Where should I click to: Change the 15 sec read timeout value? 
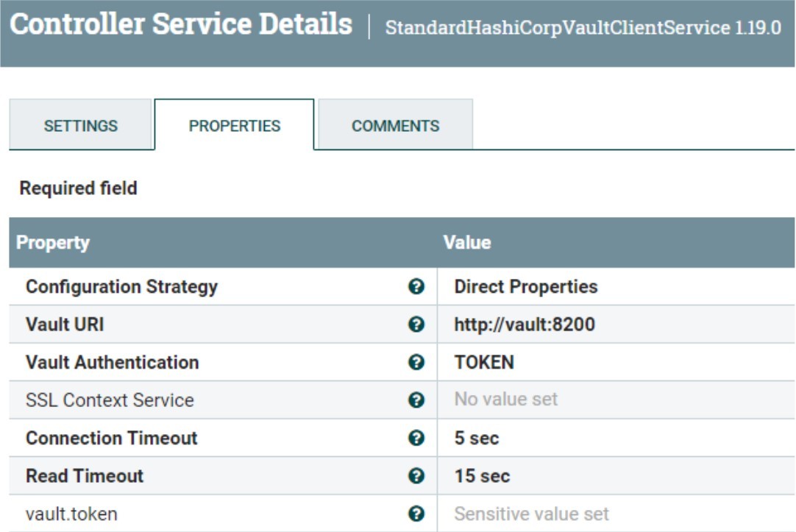[616, 475]
